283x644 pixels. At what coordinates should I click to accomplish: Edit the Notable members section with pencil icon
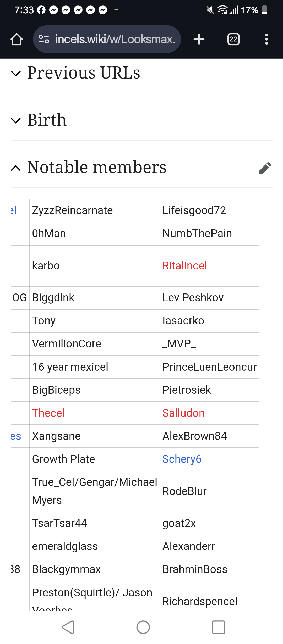pyautogui.click(x=265, y=168)
